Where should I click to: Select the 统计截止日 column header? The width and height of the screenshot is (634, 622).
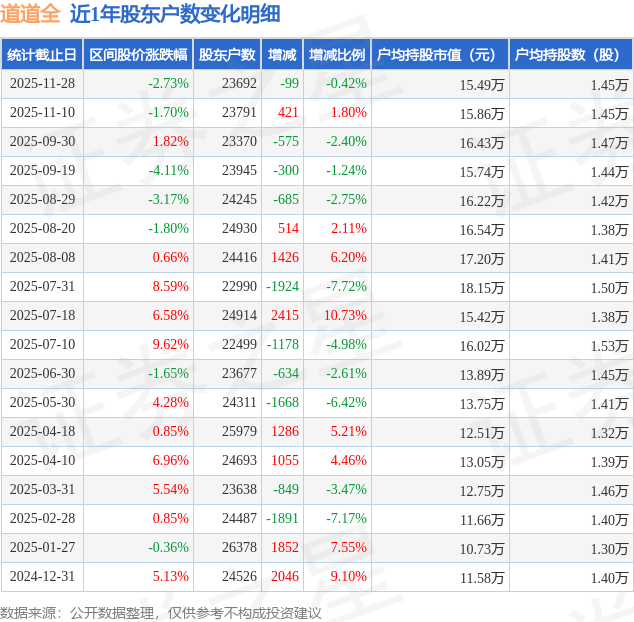point(42,55)
